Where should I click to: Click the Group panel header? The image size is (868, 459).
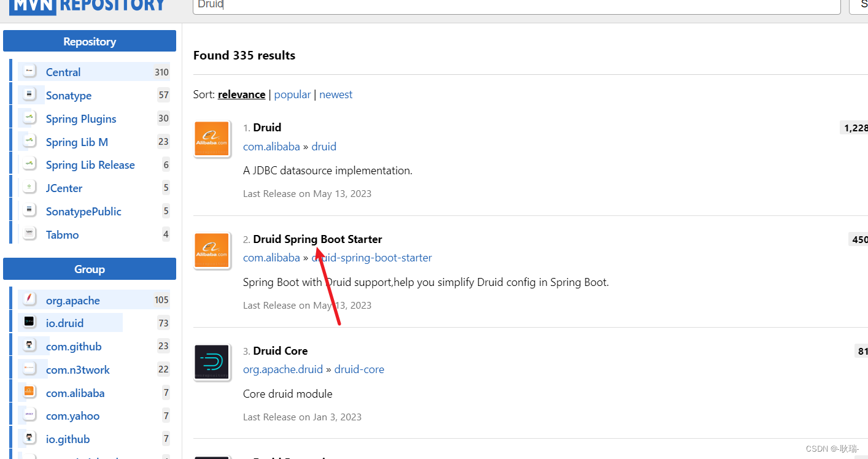click(90, 269)
